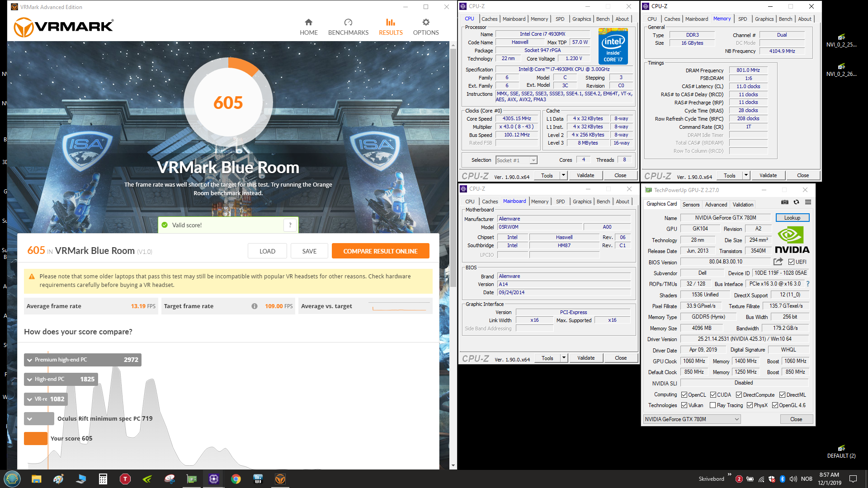Expand Oculus Rift minimum spec row
The height and width of the screenshot is (488, 868).
[39, 419]
